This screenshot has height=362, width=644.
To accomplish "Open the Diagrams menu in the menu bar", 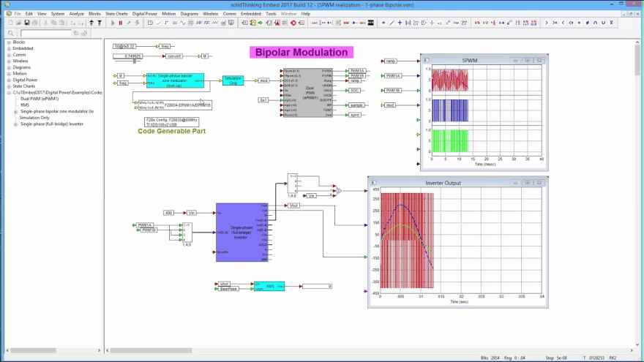I will point(189,13).
